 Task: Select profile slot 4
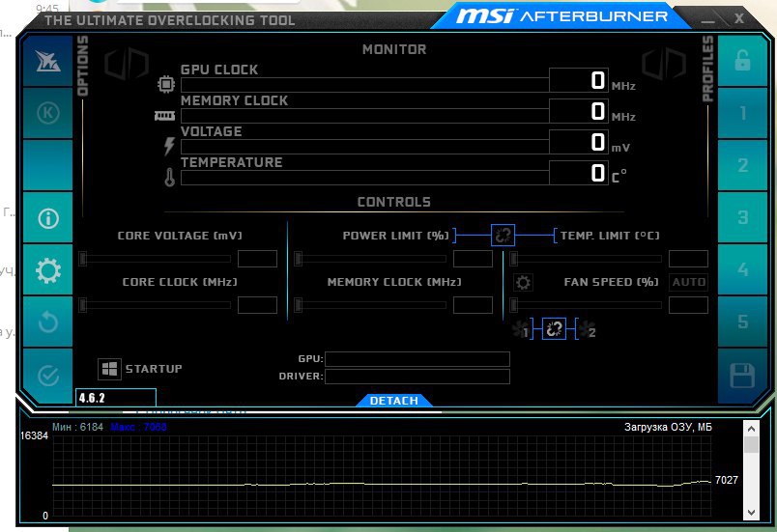(x=742, y=269)
